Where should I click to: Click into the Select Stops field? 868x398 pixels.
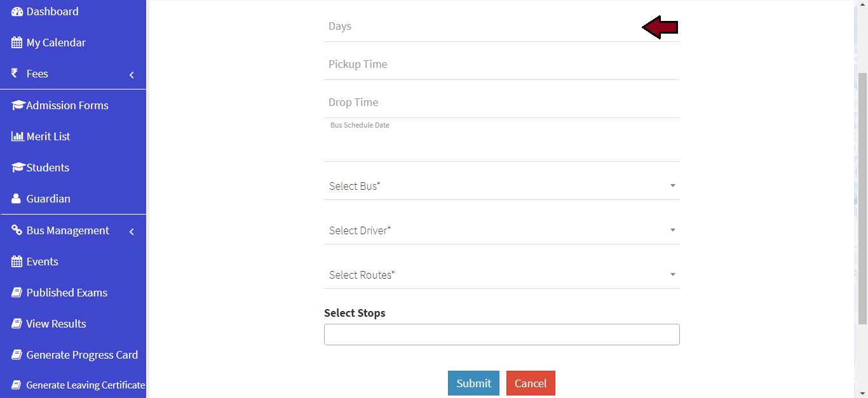[501, 335]
